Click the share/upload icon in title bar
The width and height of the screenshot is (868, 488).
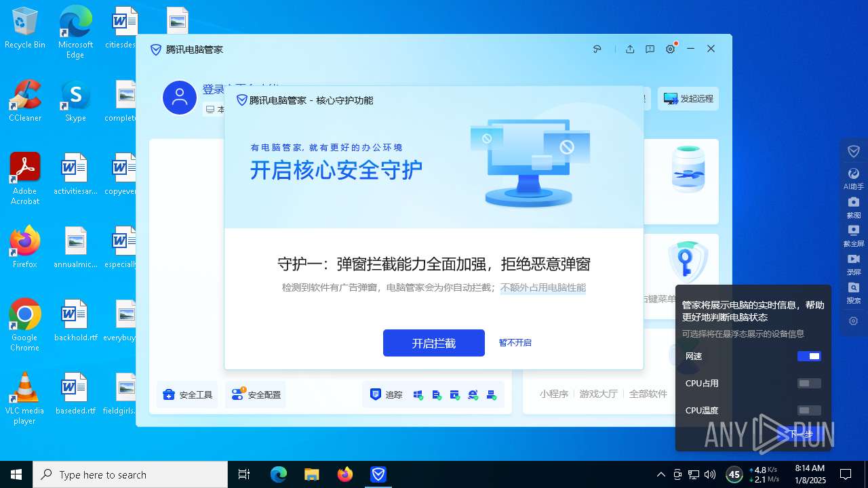(630, 49)
